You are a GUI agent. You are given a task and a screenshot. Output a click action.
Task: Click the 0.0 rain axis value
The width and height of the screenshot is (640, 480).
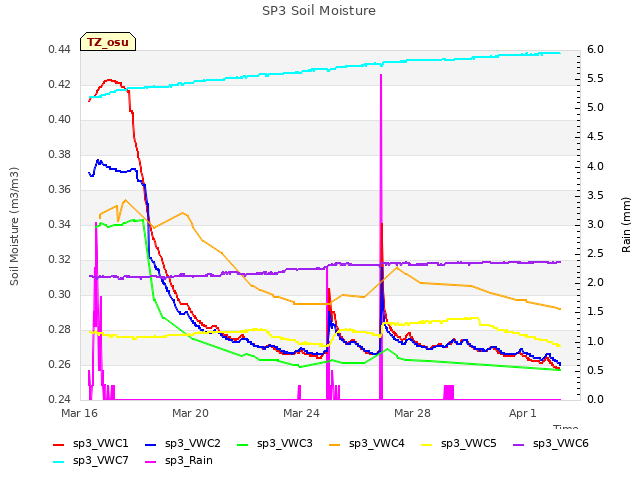(596, 400)
